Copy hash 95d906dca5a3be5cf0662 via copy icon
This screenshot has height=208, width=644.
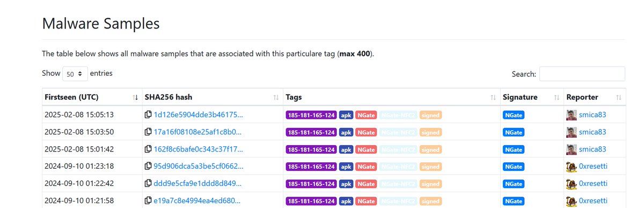[149, 167]
